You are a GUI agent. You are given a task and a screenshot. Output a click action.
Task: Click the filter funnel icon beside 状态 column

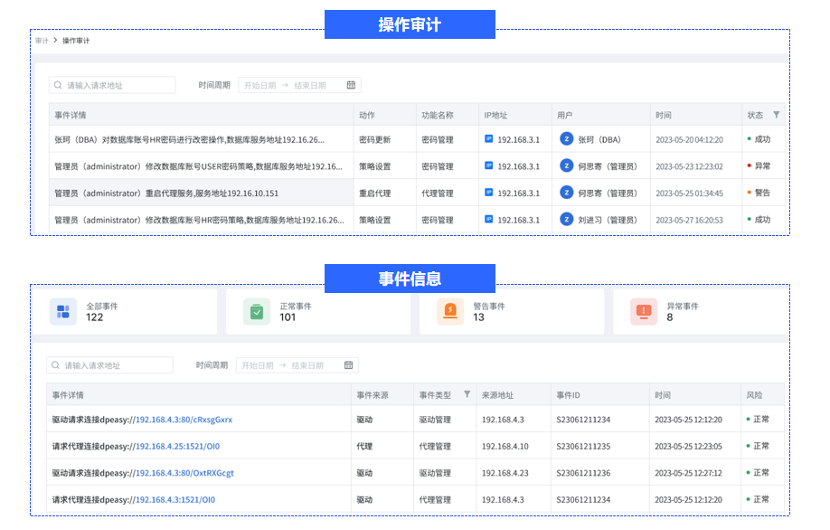(x=776, y=115)
